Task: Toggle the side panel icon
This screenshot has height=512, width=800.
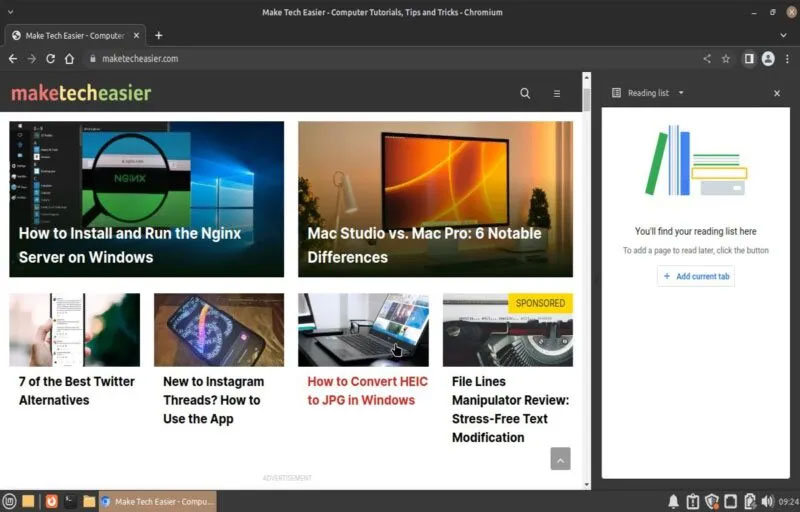Action: coord(748,59)
